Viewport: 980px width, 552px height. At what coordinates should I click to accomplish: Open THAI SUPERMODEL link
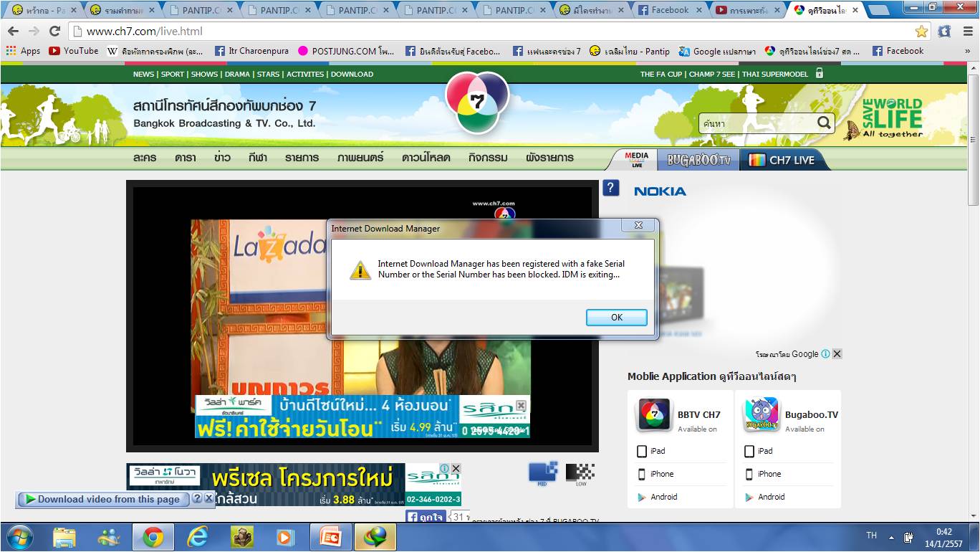point(775,75)
